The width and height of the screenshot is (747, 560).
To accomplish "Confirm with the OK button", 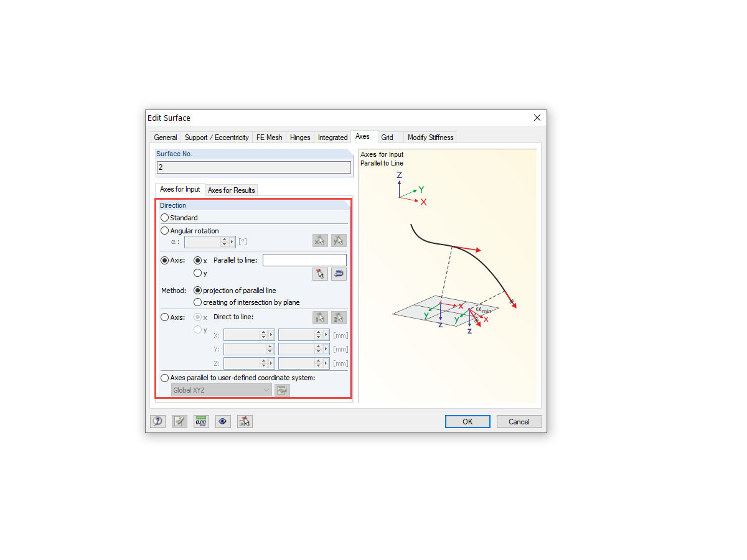I will pos(467,421).
